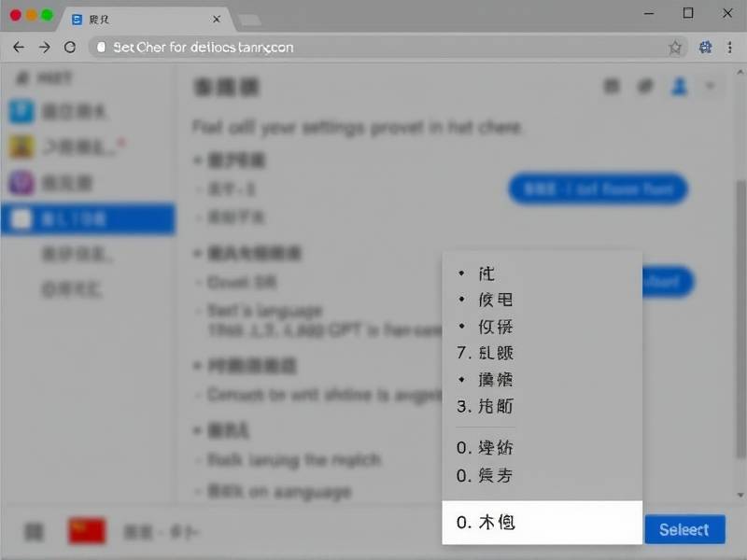Open the highlighted blue sidebar item
The image size is (747, 560).
87,219
